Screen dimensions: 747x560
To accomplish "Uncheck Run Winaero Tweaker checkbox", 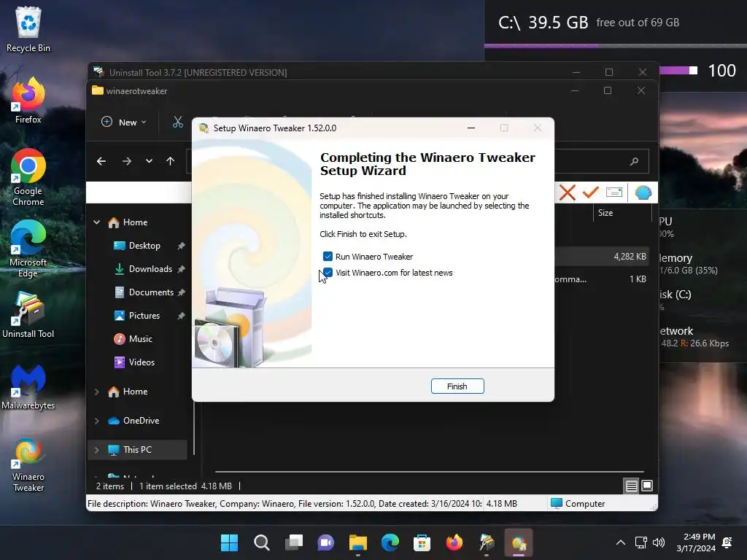I will tap(328, 256).
